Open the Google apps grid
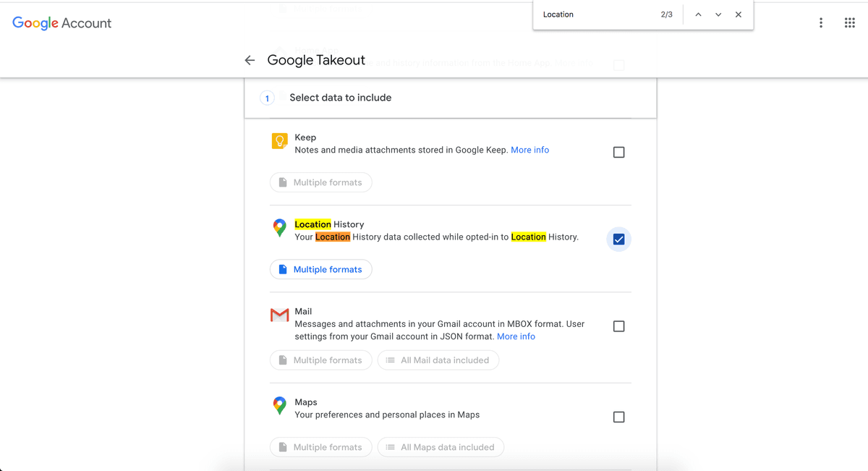Image resolution: width=868 pixels, height=471 pixels. click(x=849, y=23)
